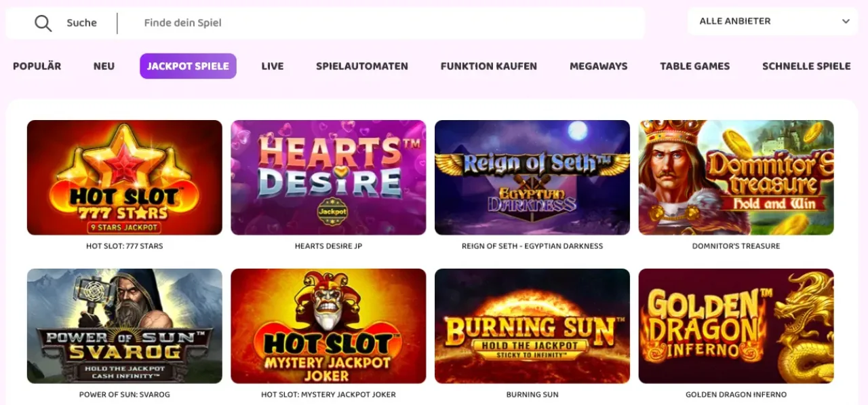Image resolution: width=868 pixels, height=405 pixels.
Task: Open the Domnitor's Treasure game thumbnail
Action: (x=736, y=178)
